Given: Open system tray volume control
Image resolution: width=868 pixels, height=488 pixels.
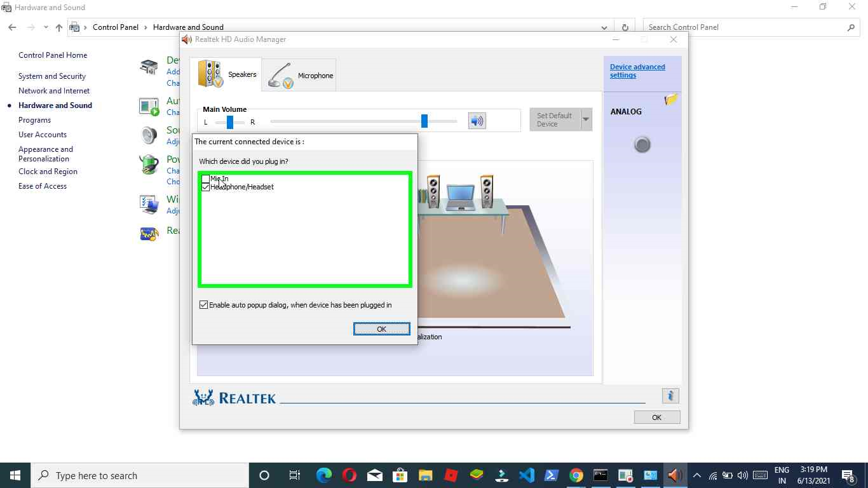Looking at the screenshot, I should pyautogui.click(x=743, y=475).
